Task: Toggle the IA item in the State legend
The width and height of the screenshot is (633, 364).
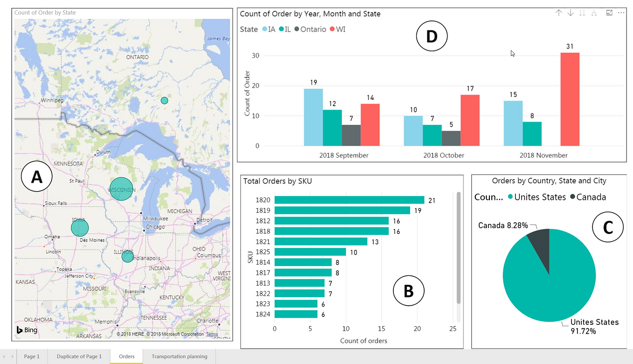Action: tap(269, 29)
